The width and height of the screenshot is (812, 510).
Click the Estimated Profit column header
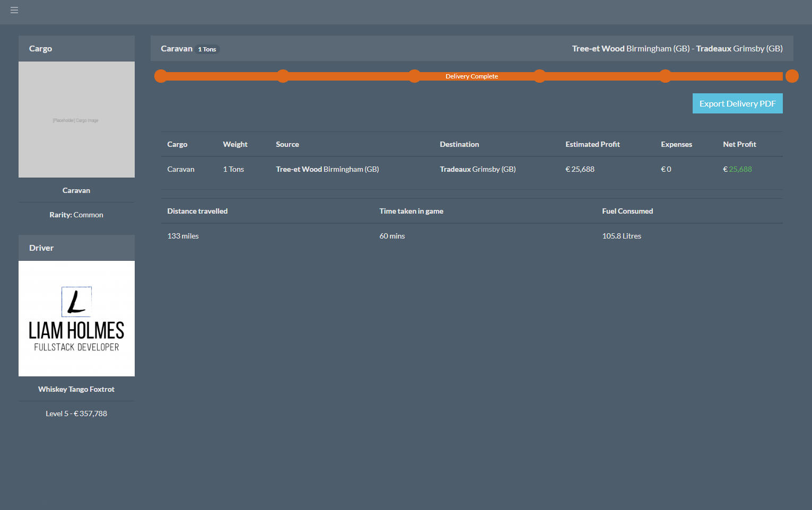point(592,144)
